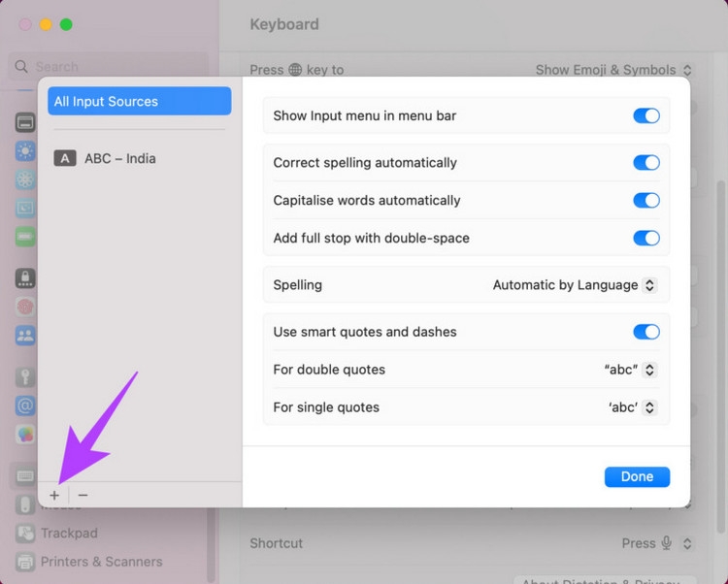Click the Keyboard title in window header
Viewport: 728px width, 584px height.
click(284, 24)
